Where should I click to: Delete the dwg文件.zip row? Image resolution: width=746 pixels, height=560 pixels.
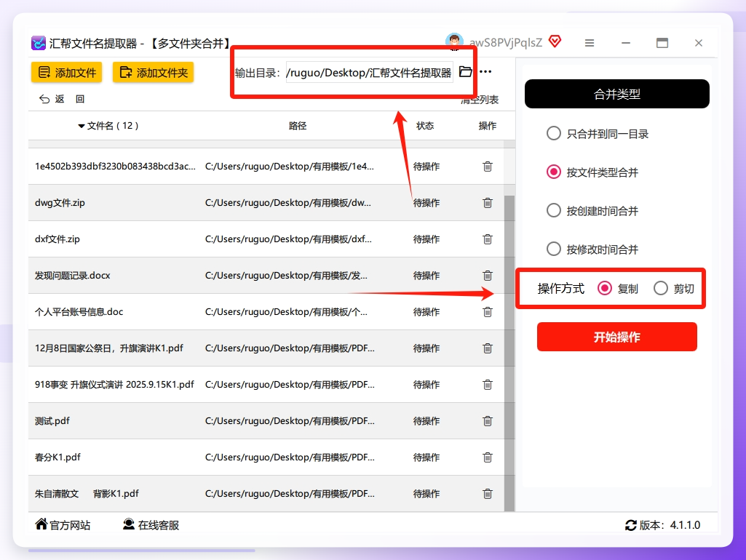tap(487, 203)
